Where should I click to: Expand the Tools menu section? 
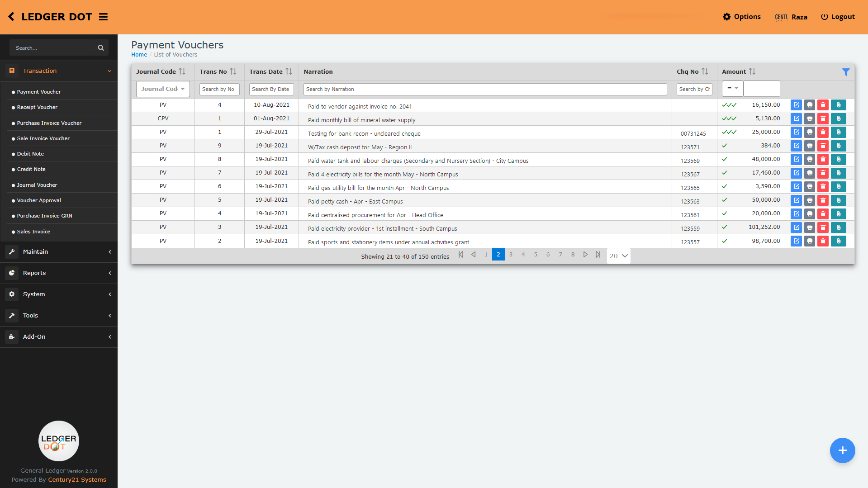[59, 316]
